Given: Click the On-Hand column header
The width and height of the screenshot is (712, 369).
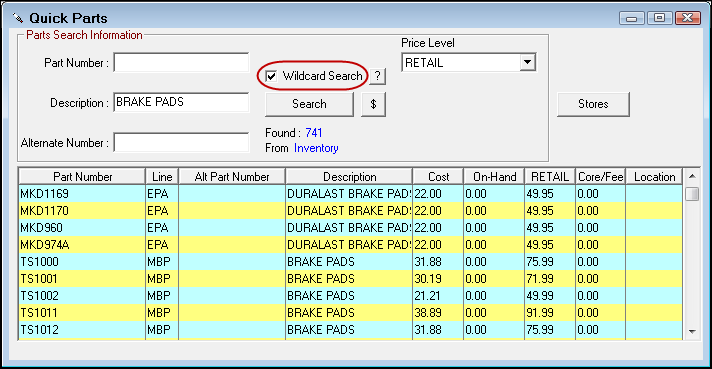Looking at the screenshot, I should 494,177.
